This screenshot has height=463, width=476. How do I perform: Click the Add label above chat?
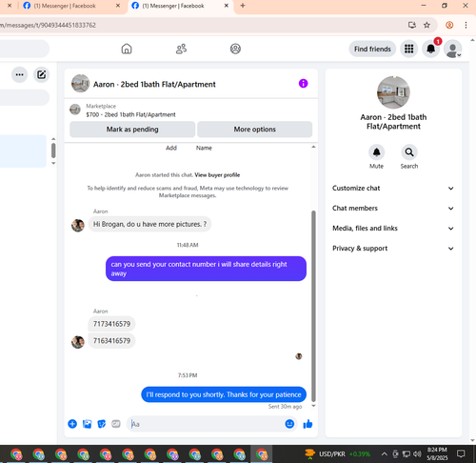click(171, 148)
